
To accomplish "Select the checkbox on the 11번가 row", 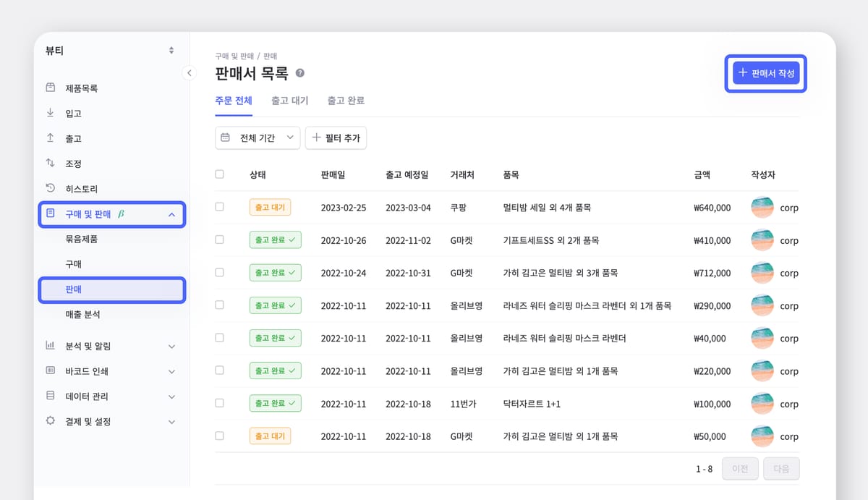I will tap(219, 403).
